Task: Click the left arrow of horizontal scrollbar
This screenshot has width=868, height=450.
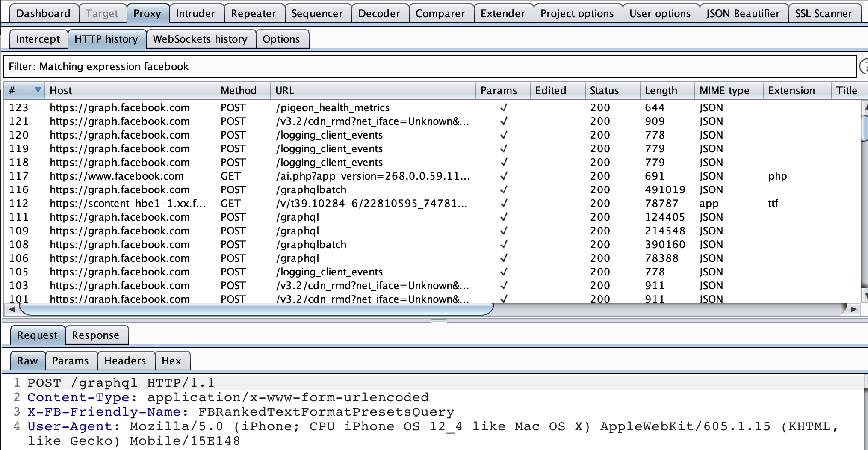Action: click(12, 309)
